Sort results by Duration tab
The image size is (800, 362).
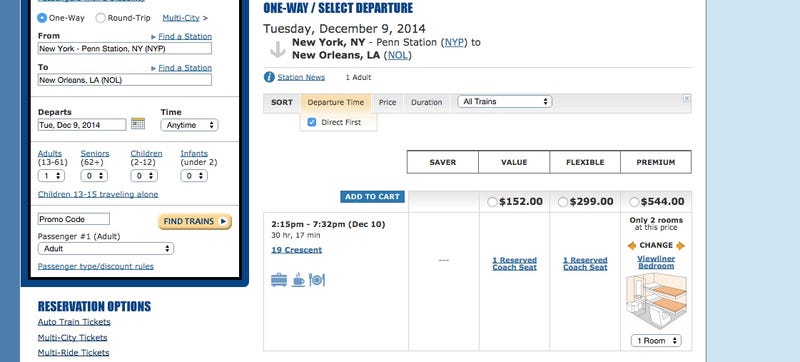pos(427,102)
